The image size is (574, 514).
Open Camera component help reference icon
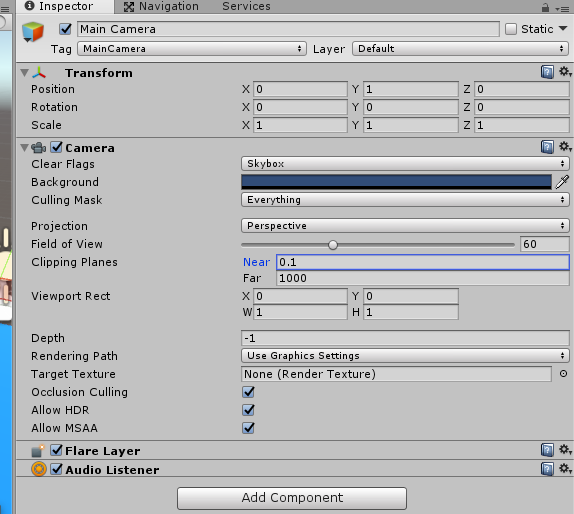point(547,147)
